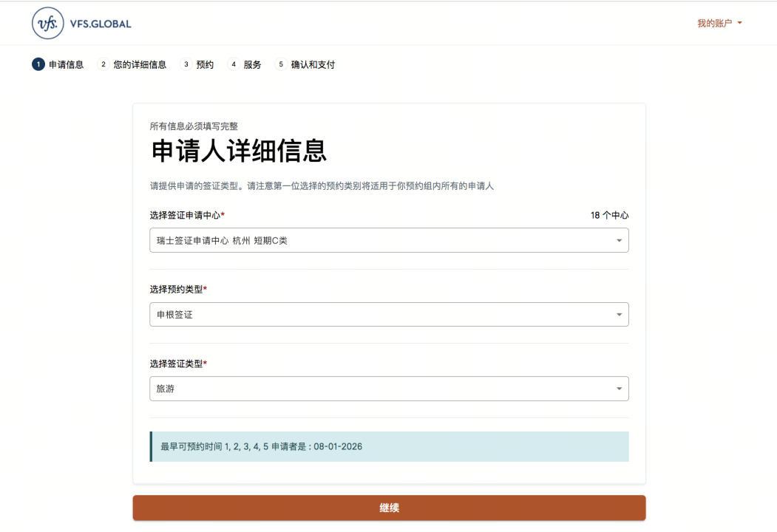Click the VFS circular logo icon
The width and height of the screenshot is (777, 532).
[46, 23]
